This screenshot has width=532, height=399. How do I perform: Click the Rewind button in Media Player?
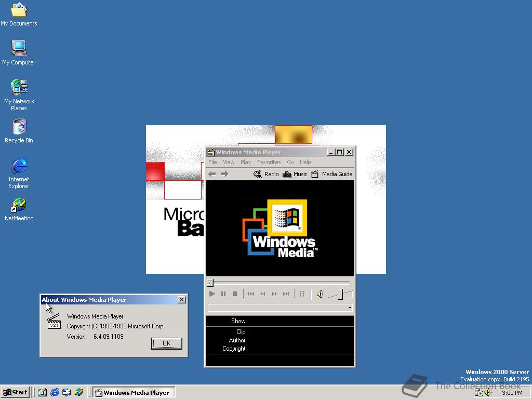point(262,294)
